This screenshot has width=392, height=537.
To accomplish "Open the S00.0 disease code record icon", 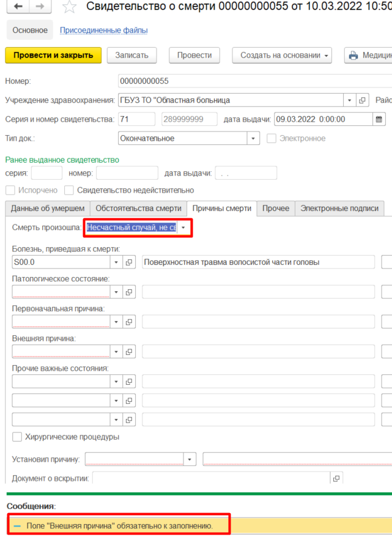I will pos(129,262).
